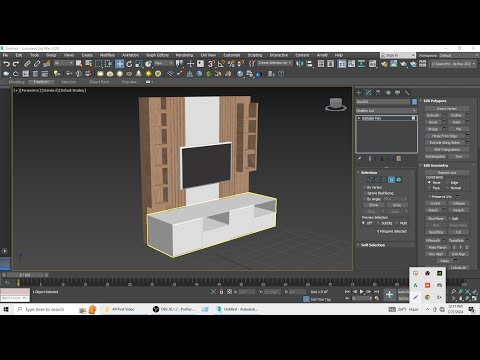This screenshot has width=480, height=360.
Task: Click the Undo arrow icon
Action: (6, 64)
